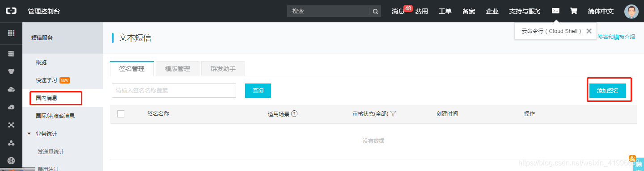The width and height of the screenshot is (644, 171).
Task: Close the Cloud Shell tooltip
Action: [589, 31]
